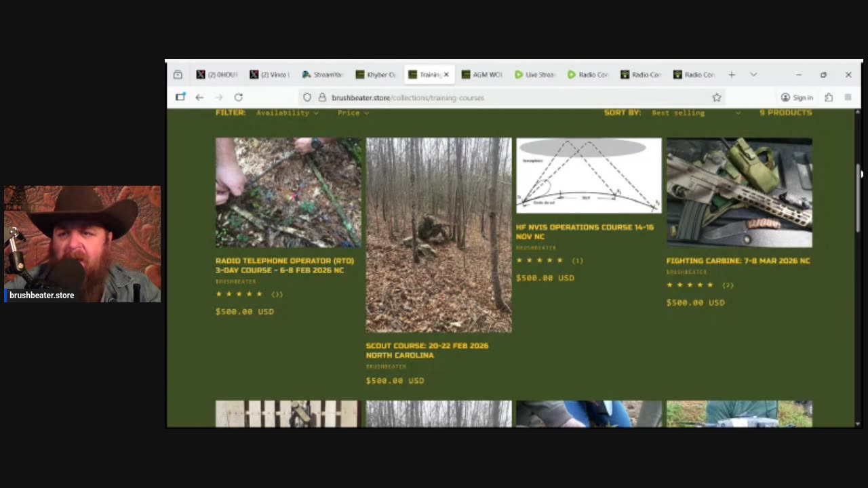Screen dimensions: 868x488
Task: Open the HF NVIS diagram image
Action: tap(589, 176)
